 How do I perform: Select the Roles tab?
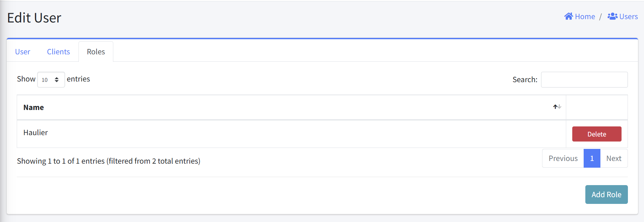tap(96, 52)
